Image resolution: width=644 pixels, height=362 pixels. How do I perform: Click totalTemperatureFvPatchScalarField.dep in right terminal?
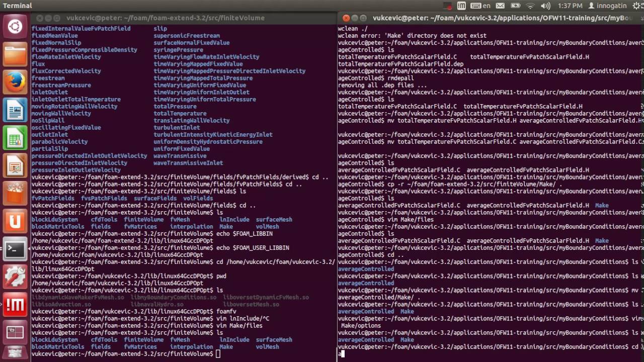pos(401,64)
